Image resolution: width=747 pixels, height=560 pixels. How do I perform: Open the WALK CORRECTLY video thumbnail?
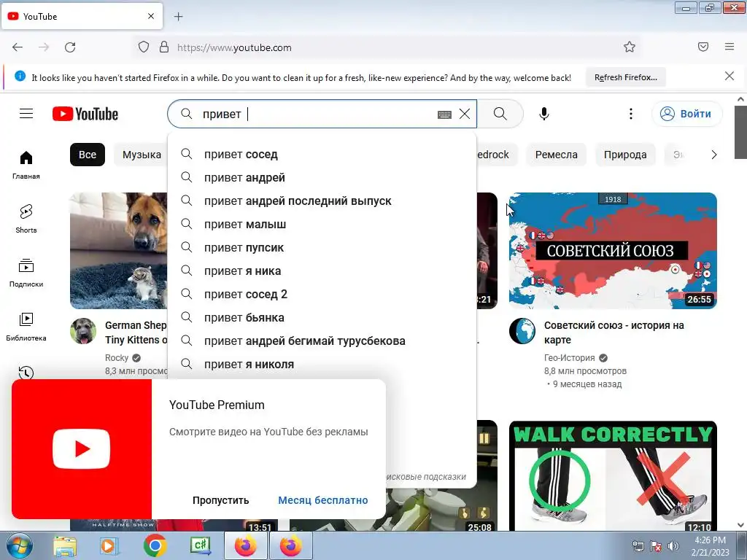pyautogui.click(x=613, y=475)
